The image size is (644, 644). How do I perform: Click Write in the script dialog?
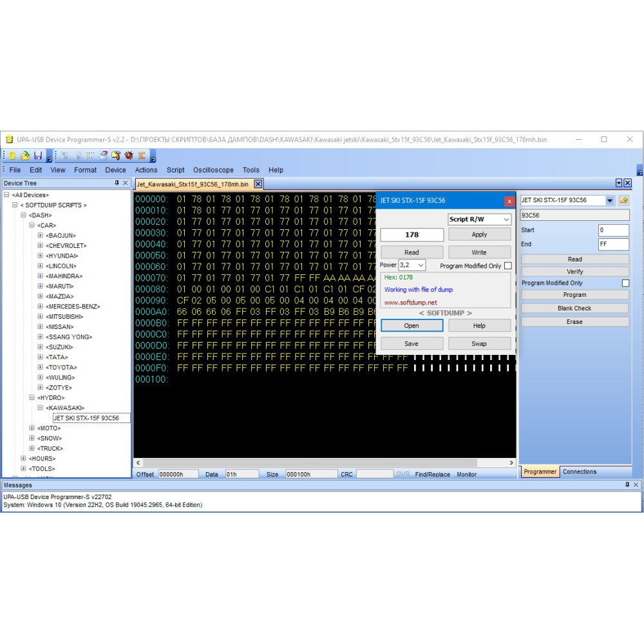coord(479,252)
